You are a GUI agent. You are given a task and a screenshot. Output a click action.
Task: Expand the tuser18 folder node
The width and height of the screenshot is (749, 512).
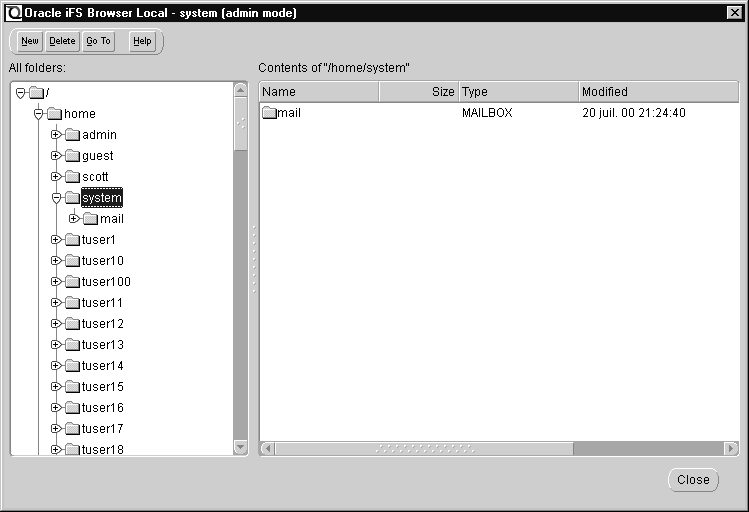[56, 449]
